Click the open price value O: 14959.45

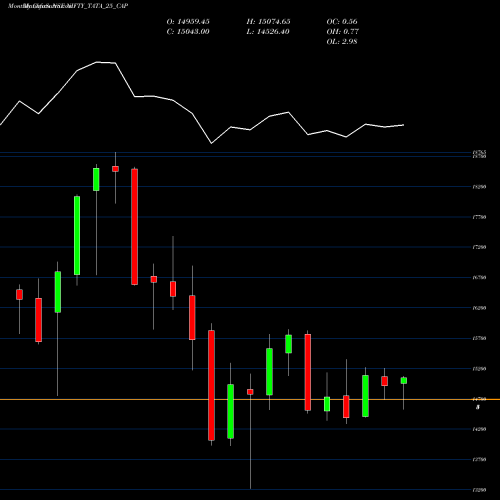(188, 22)
